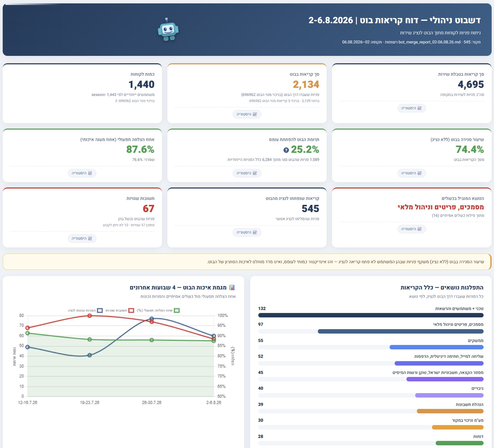Viewport: 494px width, 448px height.
Task: Open היסטוריה for סך קריאות בטבלת שירות card
Action: coord(412,108)
